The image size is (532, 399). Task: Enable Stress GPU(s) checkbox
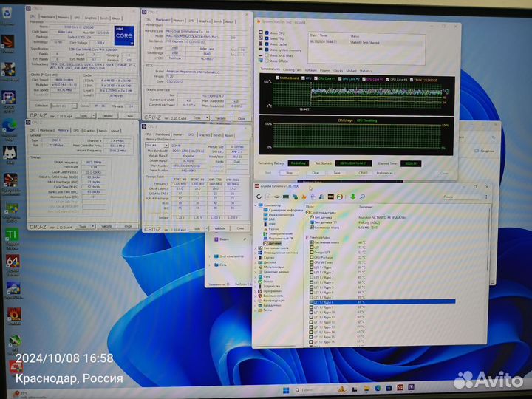267,61
